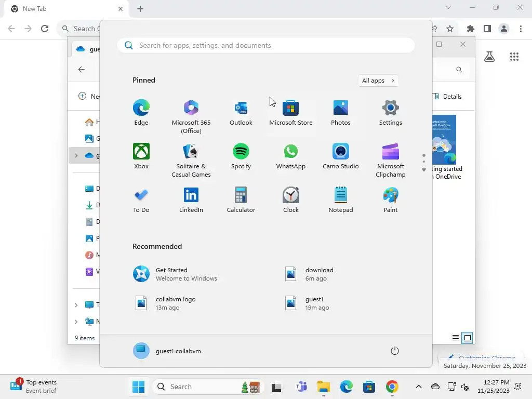This screenshot has width=532, height=399.
Task: Open the notification bell in system tray
Action: (x=518, y=387)
